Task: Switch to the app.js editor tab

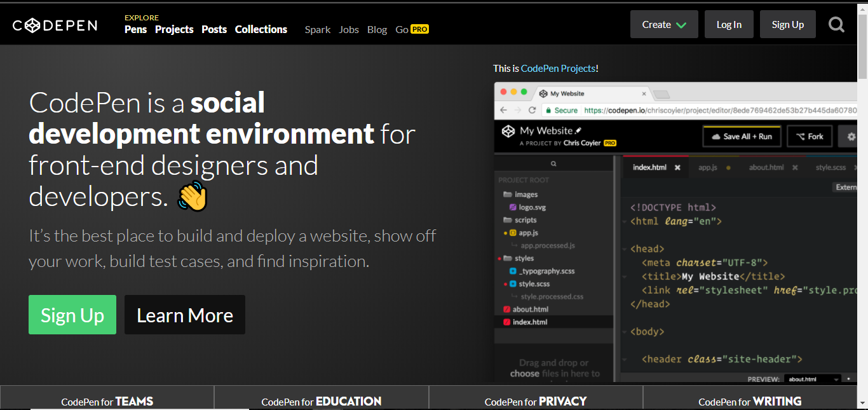Action: (708, 167)
